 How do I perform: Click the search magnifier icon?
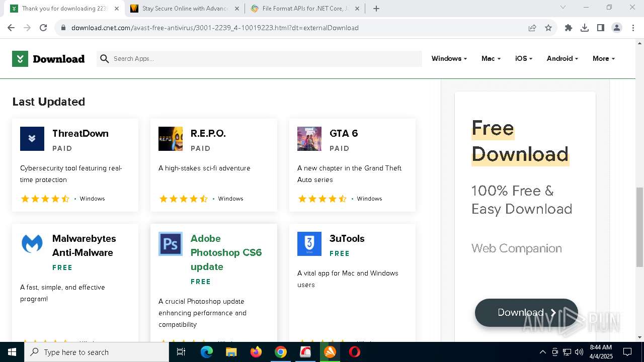tap(105, 59)
